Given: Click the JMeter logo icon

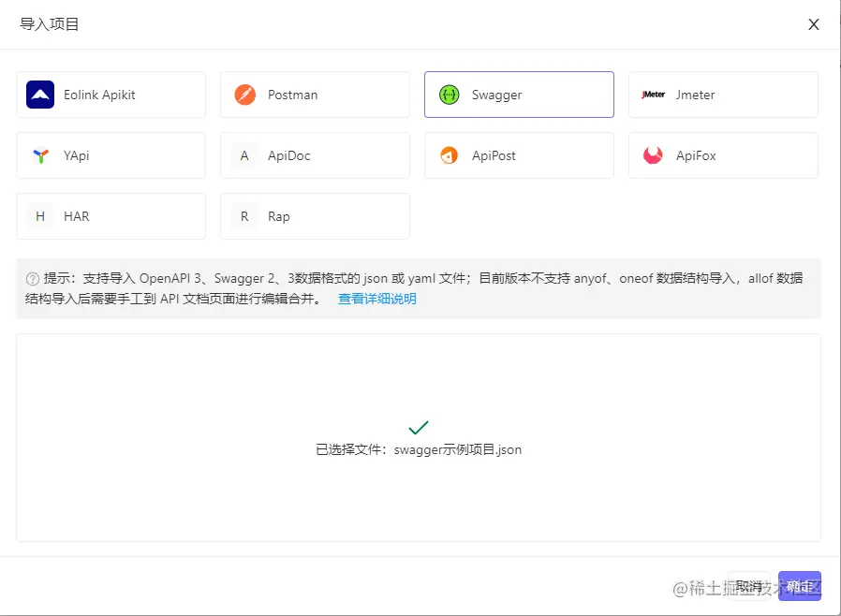Looking at the screenshot, I should coord(653,95).
